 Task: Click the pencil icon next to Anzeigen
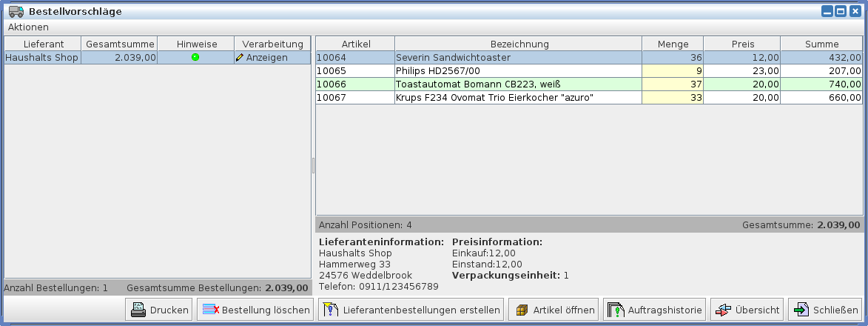click(240, 57)
